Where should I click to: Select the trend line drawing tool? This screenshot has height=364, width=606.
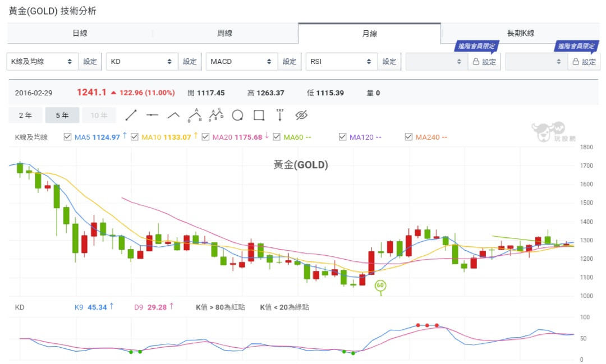click(131, 116)
